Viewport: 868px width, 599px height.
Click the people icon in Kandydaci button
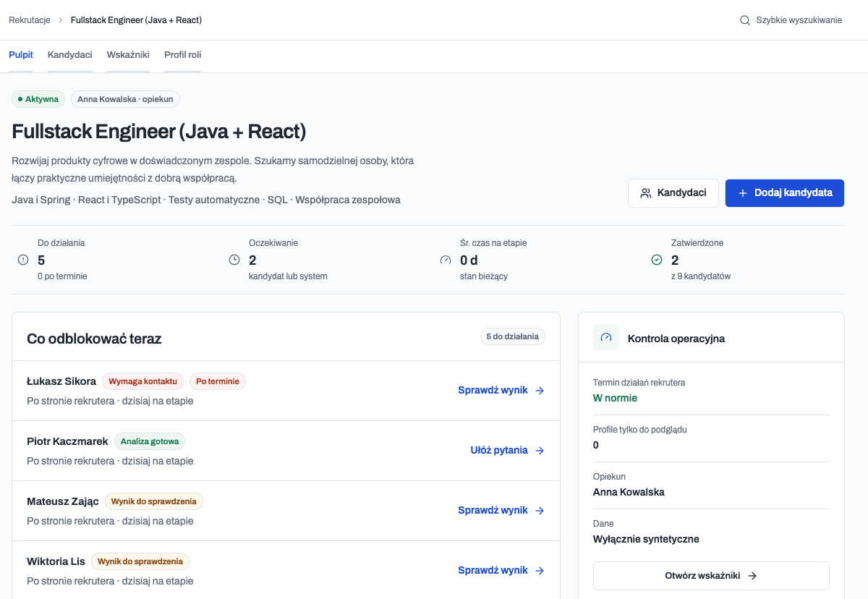pyautogui.click(x=646, y=193)
